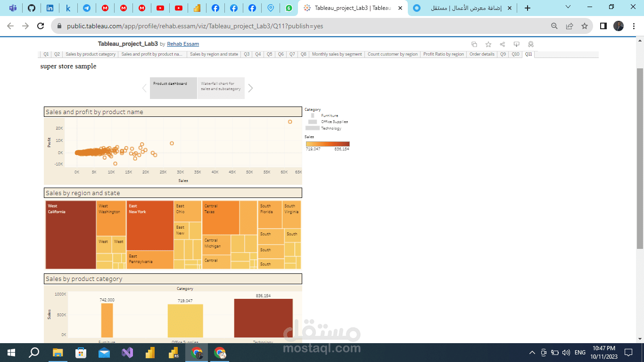
Task: Open the Microsoft Teams pinned tab
Action: (13, 8)
